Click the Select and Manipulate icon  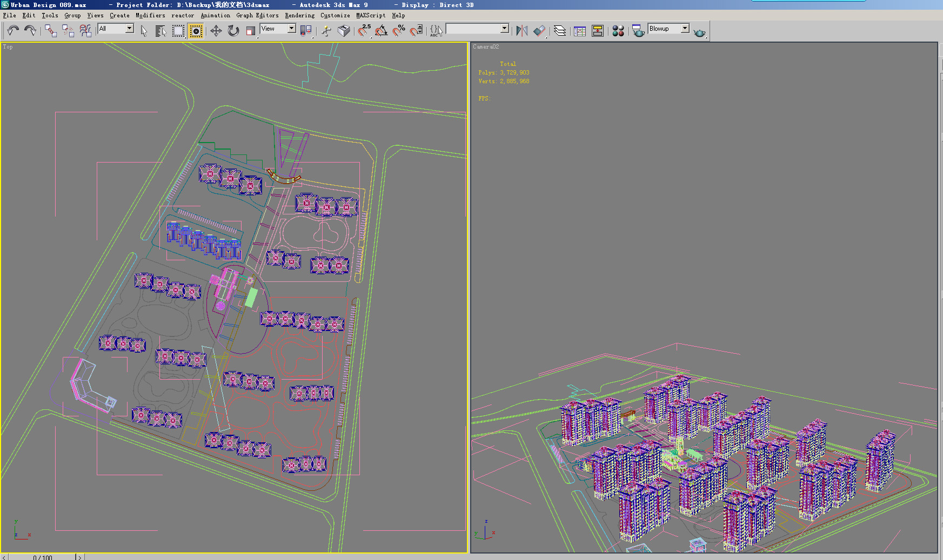coord(326,31)
